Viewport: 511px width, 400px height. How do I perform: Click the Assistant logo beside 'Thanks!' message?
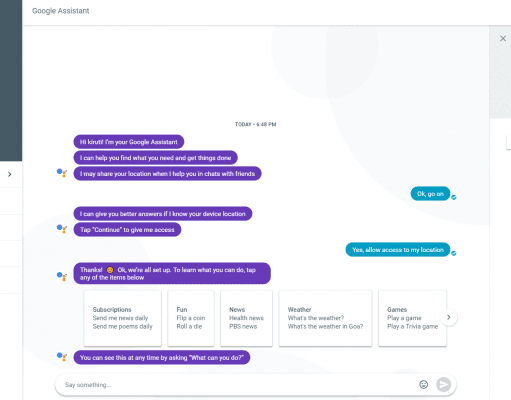click(x=62, y=276)
